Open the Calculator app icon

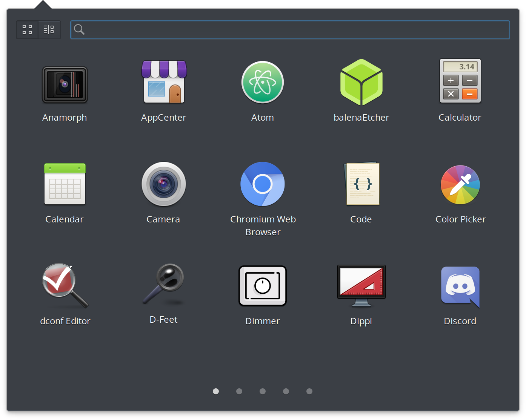460,81
